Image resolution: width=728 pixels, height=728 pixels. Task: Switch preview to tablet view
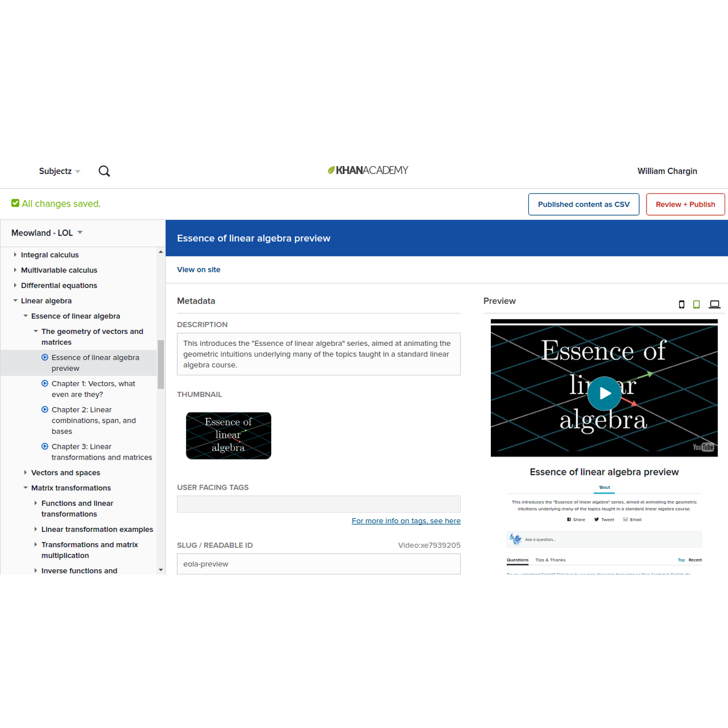pos(696,304)
